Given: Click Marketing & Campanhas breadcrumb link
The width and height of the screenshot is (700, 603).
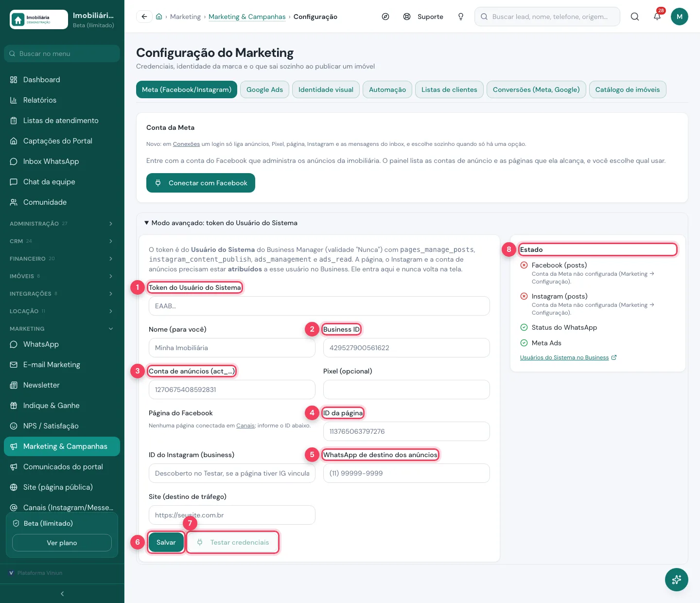Looking at the screenshot, I should [x=247, y=17].
